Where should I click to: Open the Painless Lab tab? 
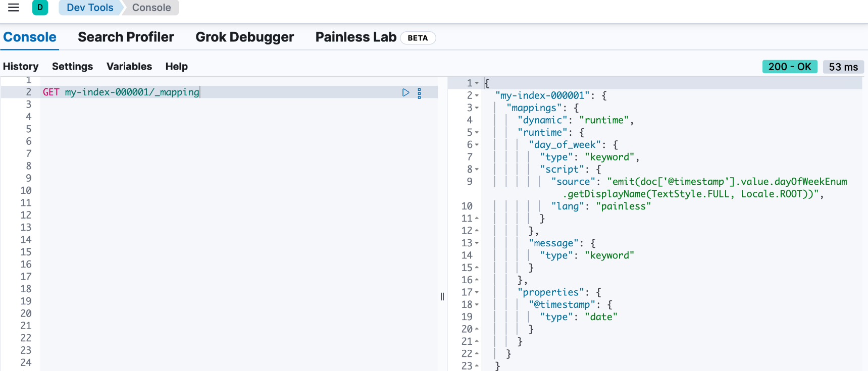click(356, 37)
